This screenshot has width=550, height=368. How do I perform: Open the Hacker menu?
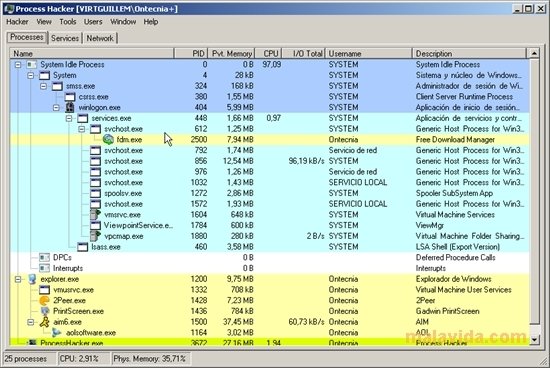click(x=17, y=22)
